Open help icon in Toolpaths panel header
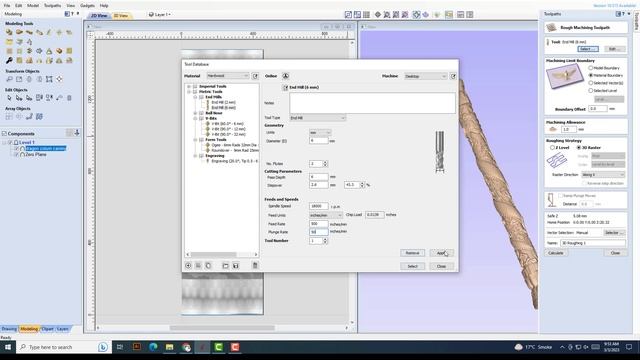Viewport: 640px width, 360px height. coord(623,14)
